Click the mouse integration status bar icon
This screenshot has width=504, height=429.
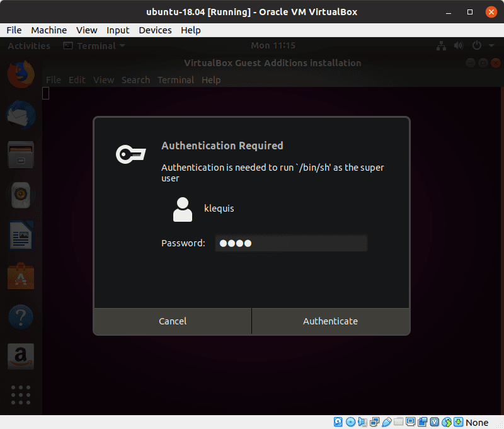pyautogui.click(x=447, y=422)
